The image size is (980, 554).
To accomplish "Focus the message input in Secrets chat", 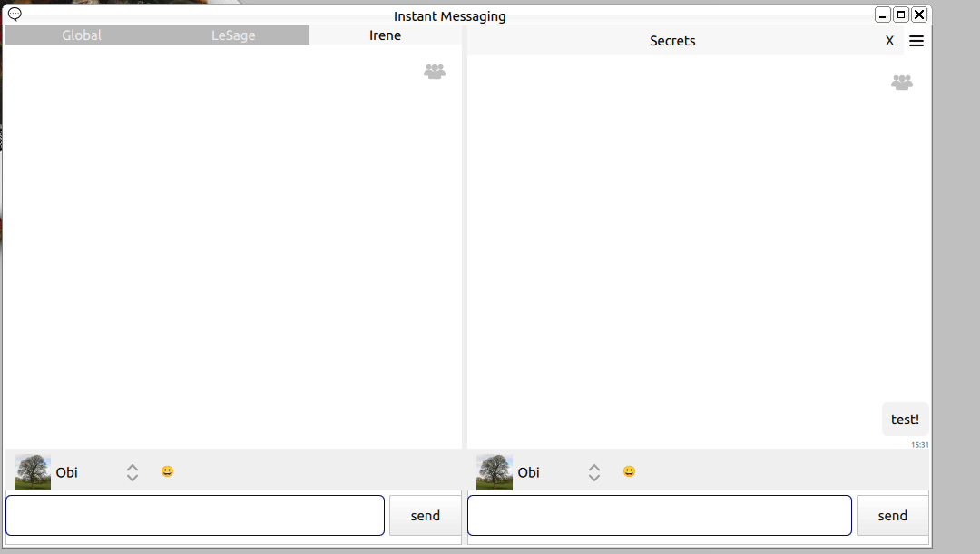I will tap(660, 516).
